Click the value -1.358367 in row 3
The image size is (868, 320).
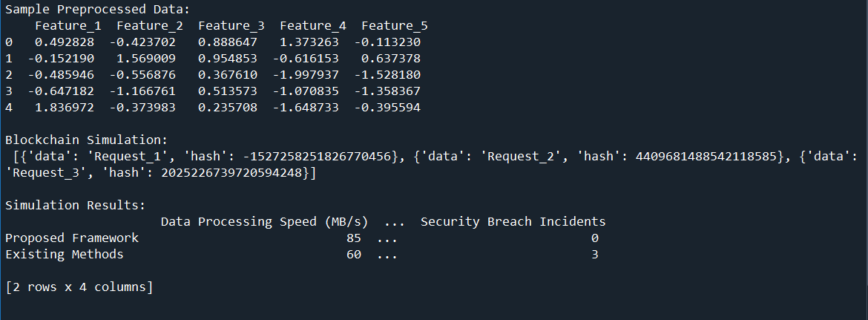(387, 91)
